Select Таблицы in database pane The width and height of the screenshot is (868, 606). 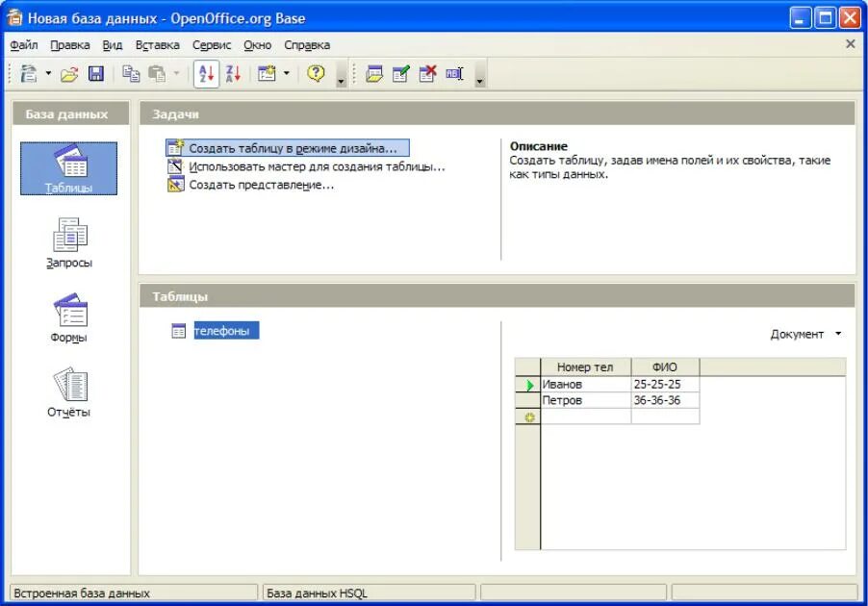(68, 168)
